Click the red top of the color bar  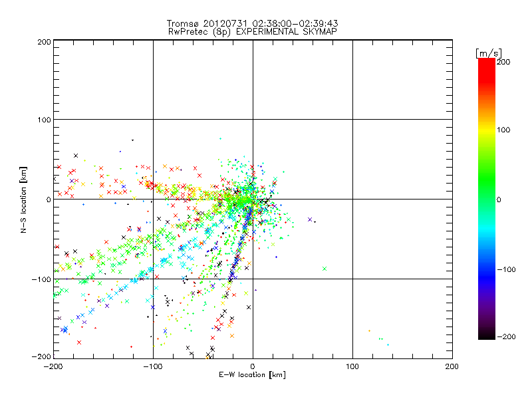pos(486,65)
